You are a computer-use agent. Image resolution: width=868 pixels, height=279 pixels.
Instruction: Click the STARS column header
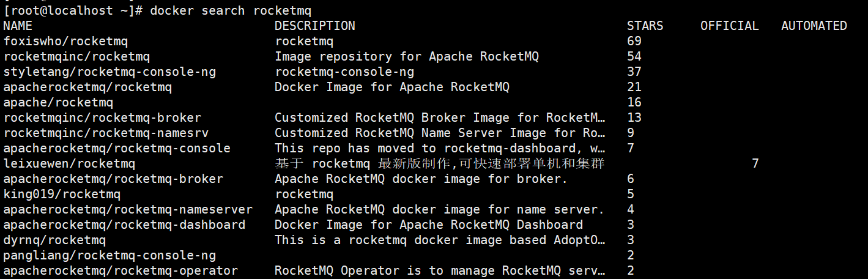[x=645, y=26]
